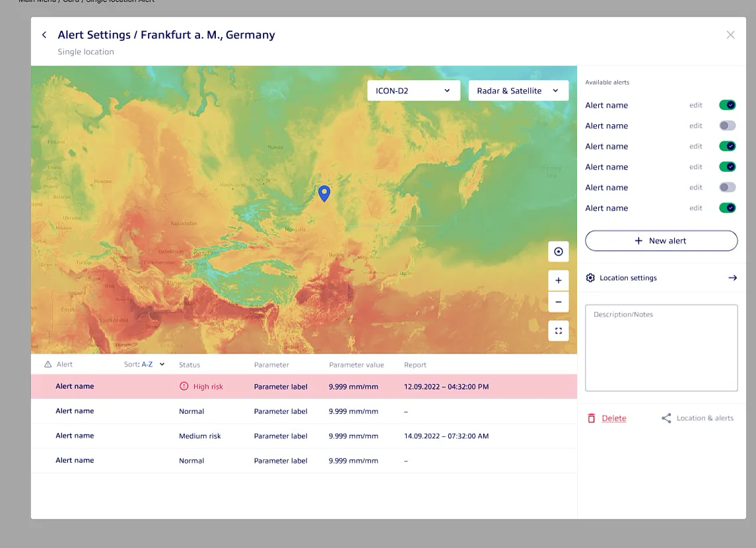Screen dimensions: 756x548
Task: Click the Mongolia label on the map
Action: point(295,229)
